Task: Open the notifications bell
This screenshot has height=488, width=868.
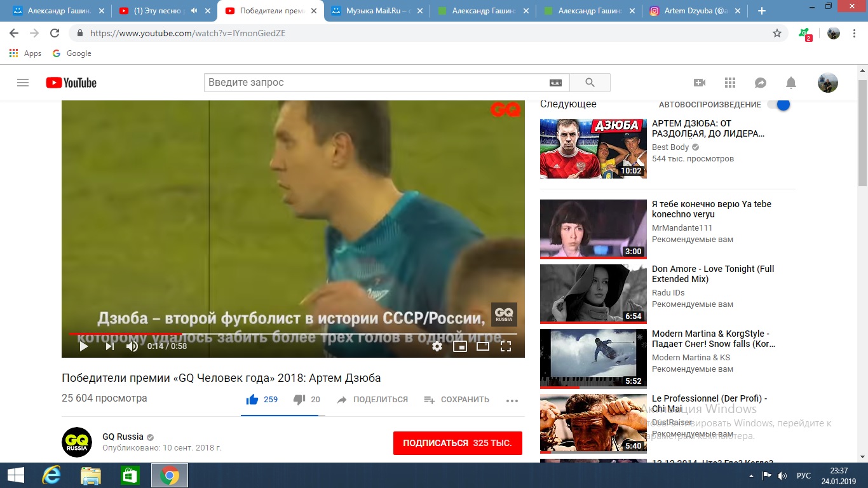Action: pyautogui.click(x=791, y=83)
